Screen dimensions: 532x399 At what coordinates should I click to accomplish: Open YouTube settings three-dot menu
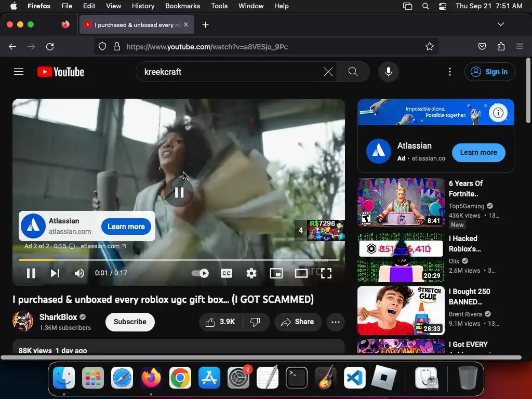click(x=450, y=72)
